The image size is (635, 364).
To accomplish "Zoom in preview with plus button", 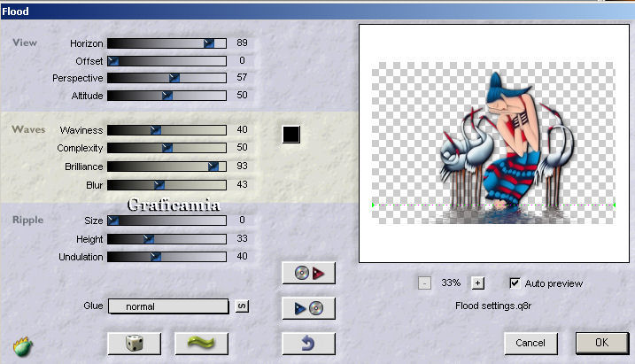I will click(477, 283).
